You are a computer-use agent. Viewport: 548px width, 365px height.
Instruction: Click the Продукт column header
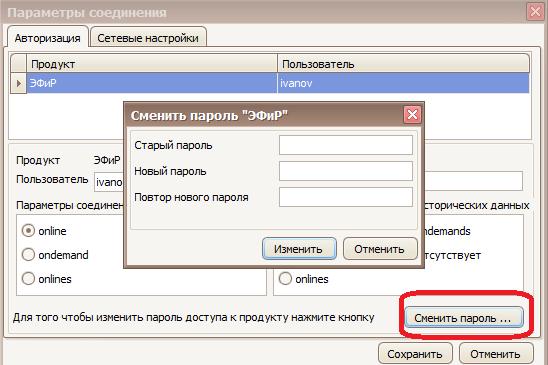[x=152, y=64]
